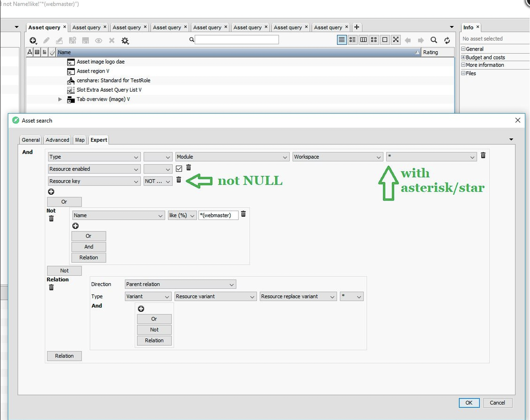The height and width of the screenshot is (420, 530).
Task: Open the General search tab
Action: 31,140
